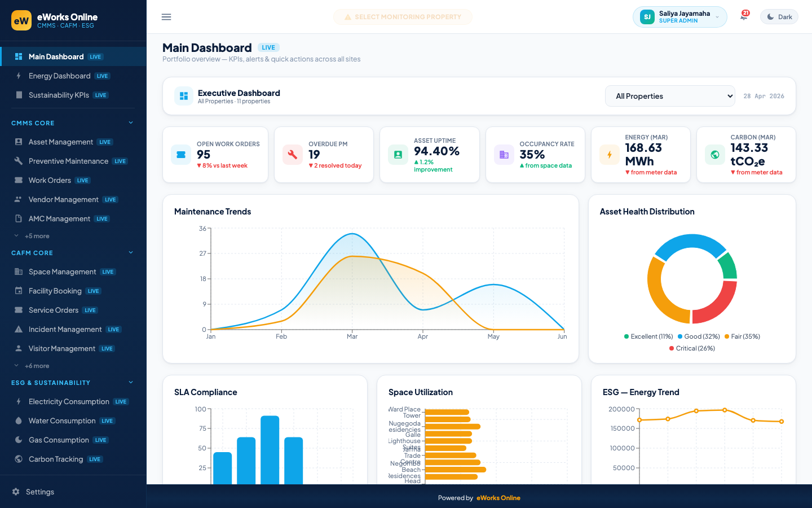
Task: Open the Carbon Tracking menu item
Action: [73, 459]
